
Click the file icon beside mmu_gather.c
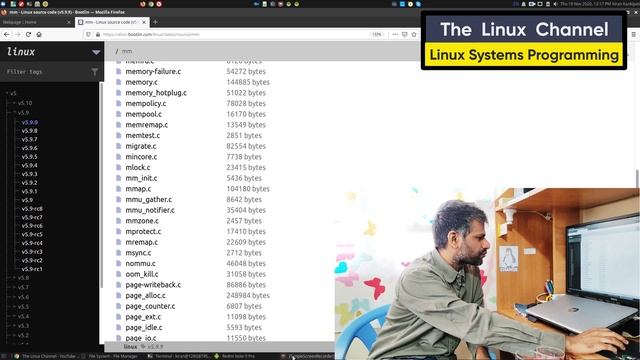pos(119,199)
